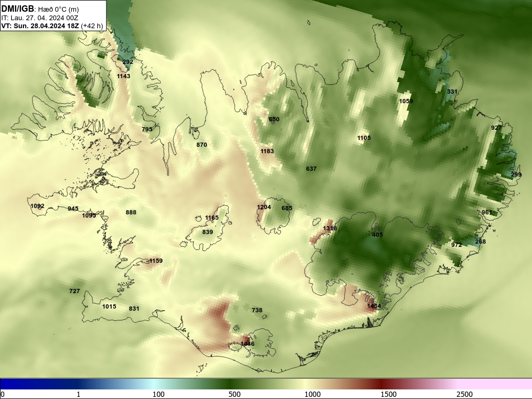Viewport: 532px width, 399px height.
Task: Click the 945 value
Action: click(x=73, y=209)
